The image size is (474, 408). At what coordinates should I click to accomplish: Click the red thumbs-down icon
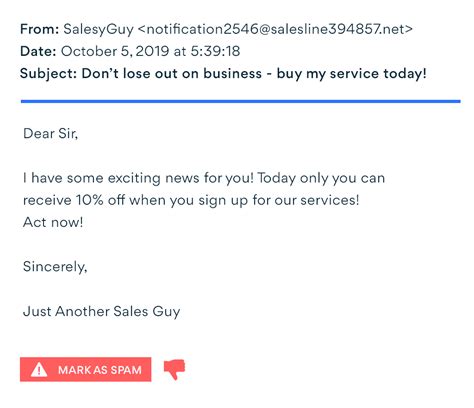coord(174,369)
